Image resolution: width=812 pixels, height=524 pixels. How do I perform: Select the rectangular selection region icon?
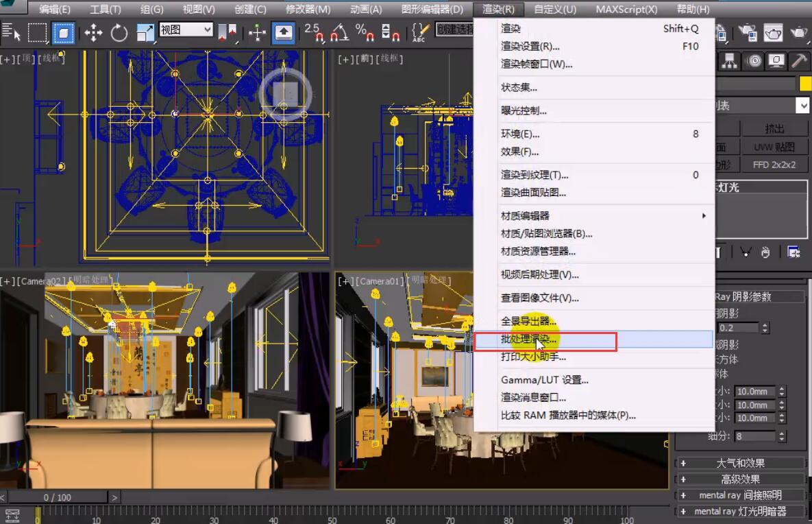click(38, 32)
